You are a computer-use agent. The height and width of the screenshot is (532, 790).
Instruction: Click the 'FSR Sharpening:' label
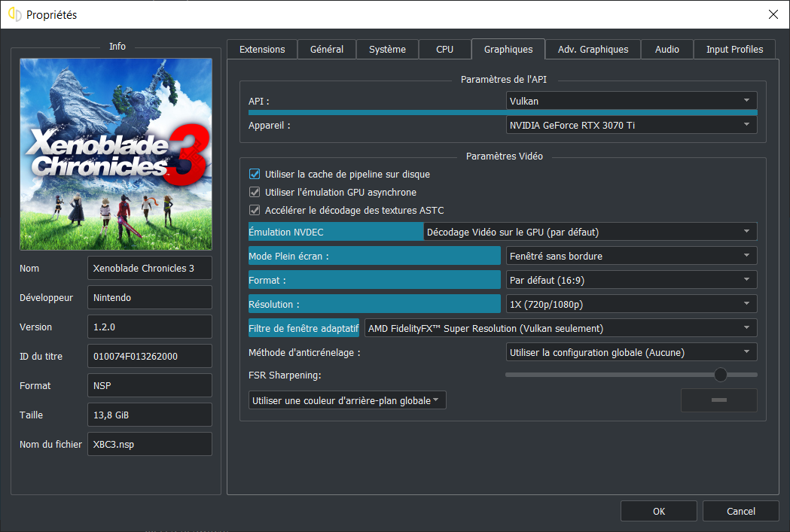285,375
